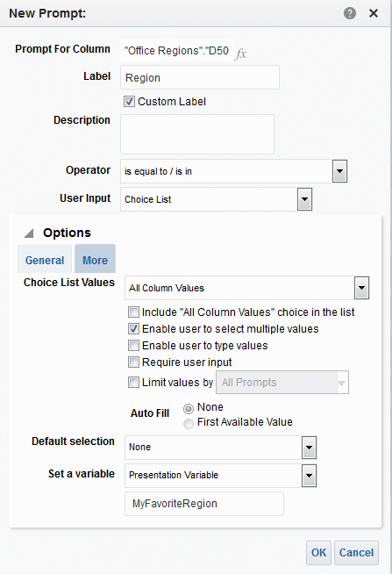This screenshot has width=392, height=574.
Task: Check the Limit values by checkbox
Action: coord(133,382)
